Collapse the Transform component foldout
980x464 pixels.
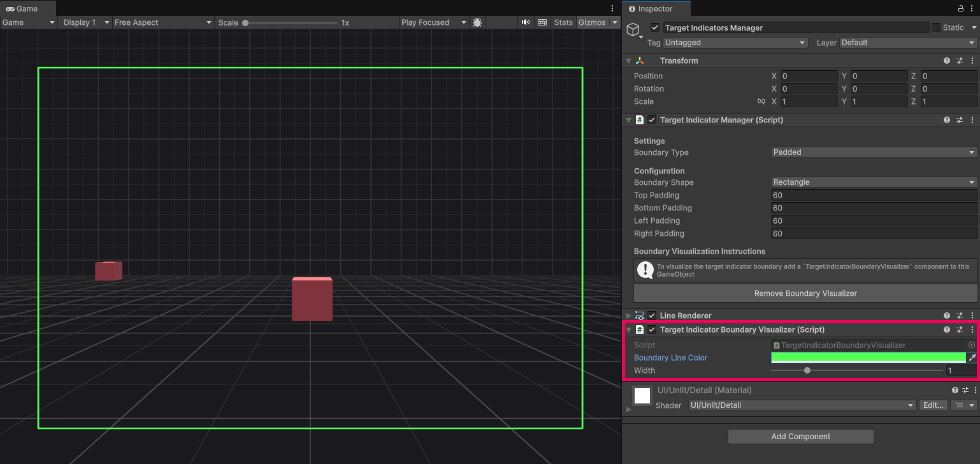click(x=629, y=61)
